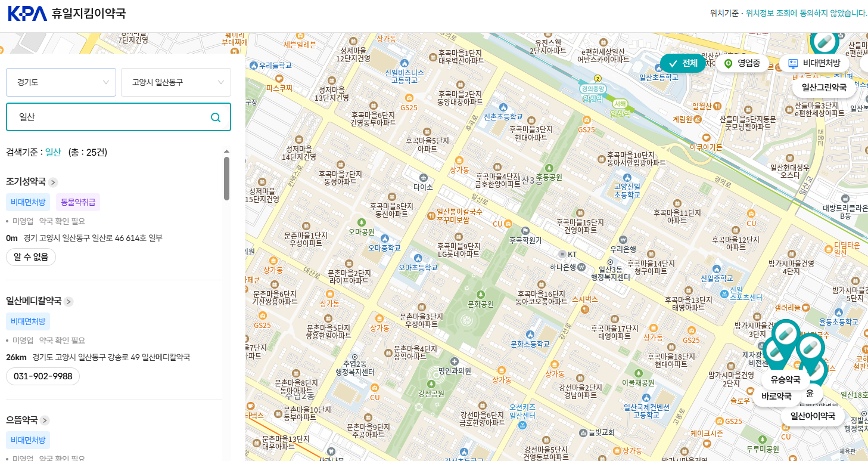This screenshot has height=461, width=868.
Task: Click the KT marker on the map
Action: [x=561, y=254]
